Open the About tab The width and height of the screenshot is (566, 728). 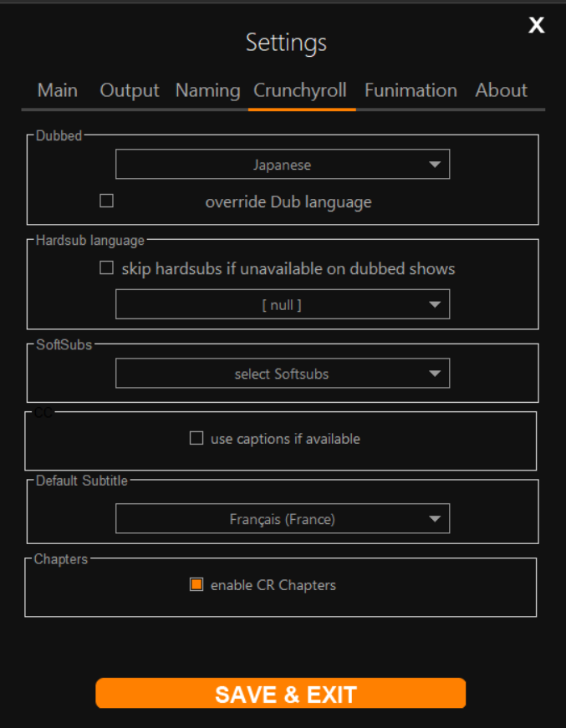501,90
